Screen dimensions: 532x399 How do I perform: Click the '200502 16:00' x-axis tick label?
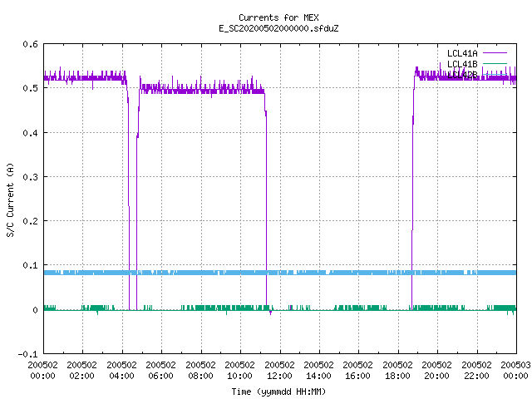357,370
